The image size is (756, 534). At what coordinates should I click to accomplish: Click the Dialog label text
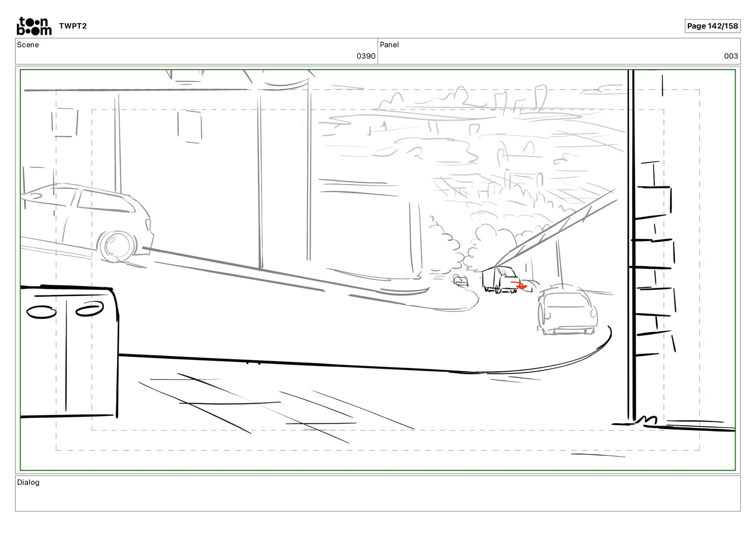pos(28,482)
